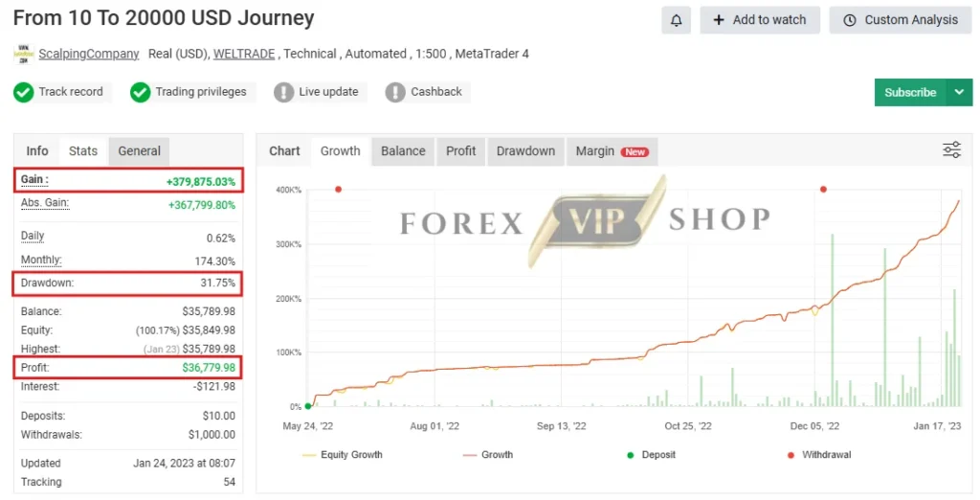Click Oct 25, '22 axis label
Image resolution: width=980 pixels, height=500 pixels.
(x=687, y=426)
